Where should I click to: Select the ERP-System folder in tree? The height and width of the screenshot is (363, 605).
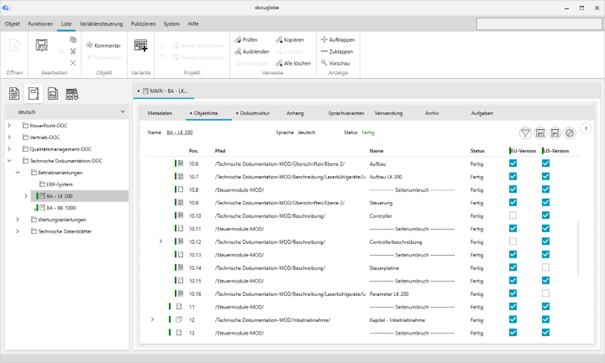[x=59, y=184]
